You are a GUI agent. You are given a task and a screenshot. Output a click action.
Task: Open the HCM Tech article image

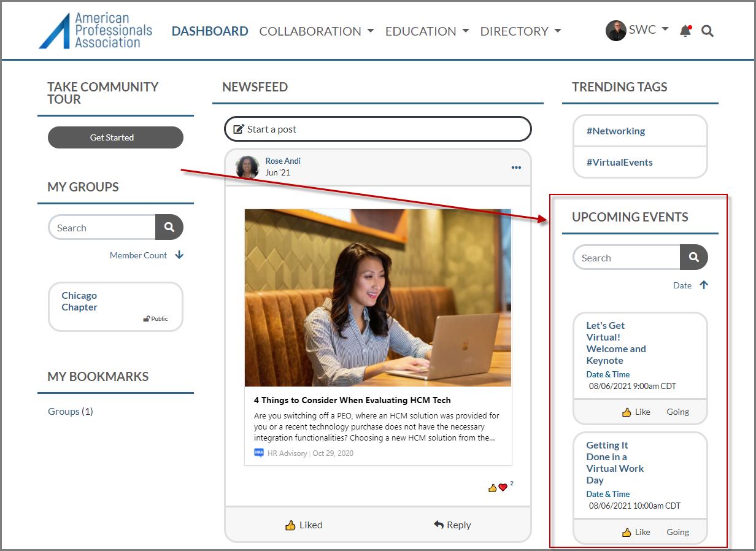point(378,298)
